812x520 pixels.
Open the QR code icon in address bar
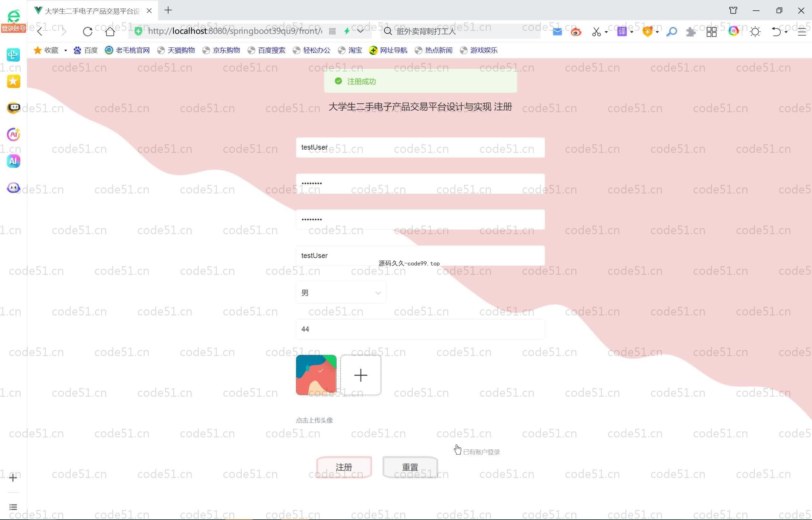click(x=332, y=31)
